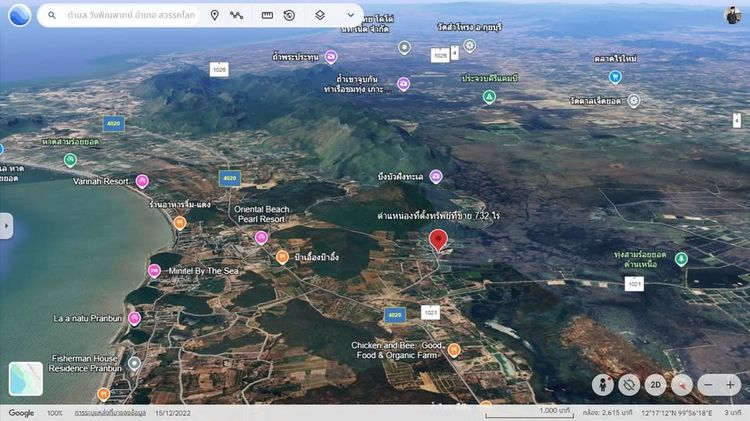Click the red property location marker
The height and width of the screenshot is (421, 750).
(x=438, y=240)
